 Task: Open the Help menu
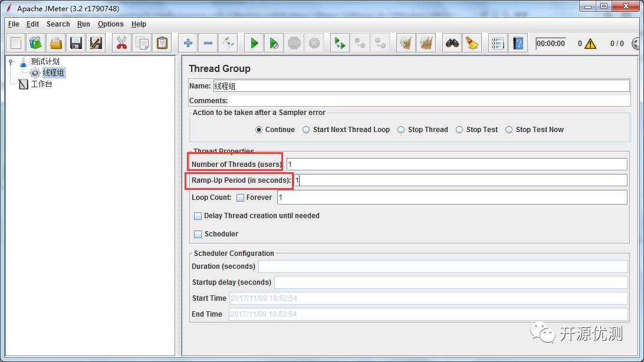point(139,24)
